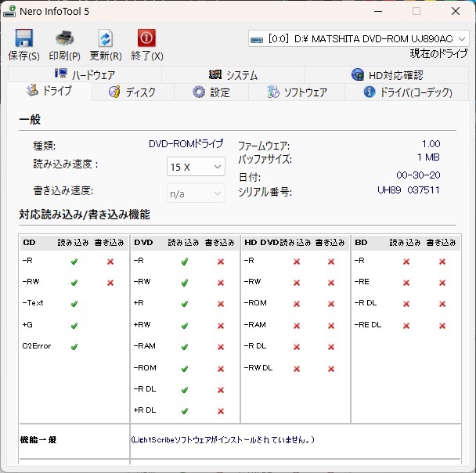Click the DVD +R DL write red cross
Image resolution: width=476 pixels, height=473 pixels.
click(x=221, y=411)
